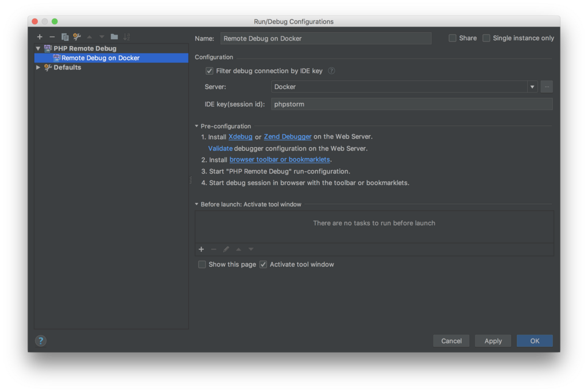Open help tooltip next to IDE key filter
588x392 pixels.
pos(331,71)
